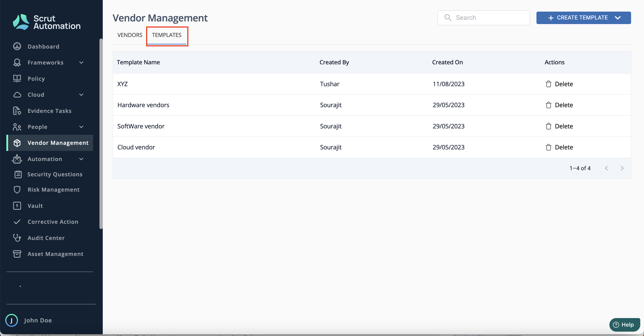This screenshot has width=644, height=336.
Task: Go to next page of templates
Action: (622, 168)
